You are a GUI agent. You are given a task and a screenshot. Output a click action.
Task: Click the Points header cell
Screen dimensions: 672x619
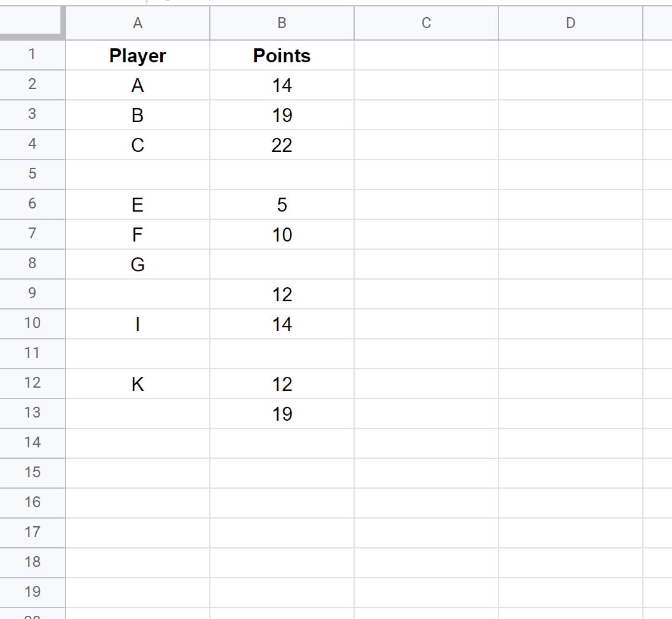coord(282,55)
